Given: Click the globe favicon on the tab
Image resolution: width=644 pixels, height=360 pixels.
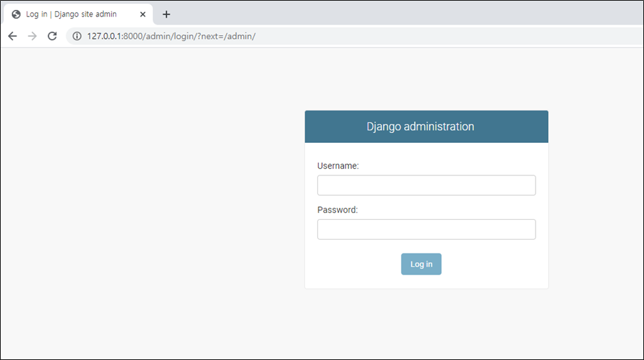Looking at the screenshot, I should (x=16, y=15).
